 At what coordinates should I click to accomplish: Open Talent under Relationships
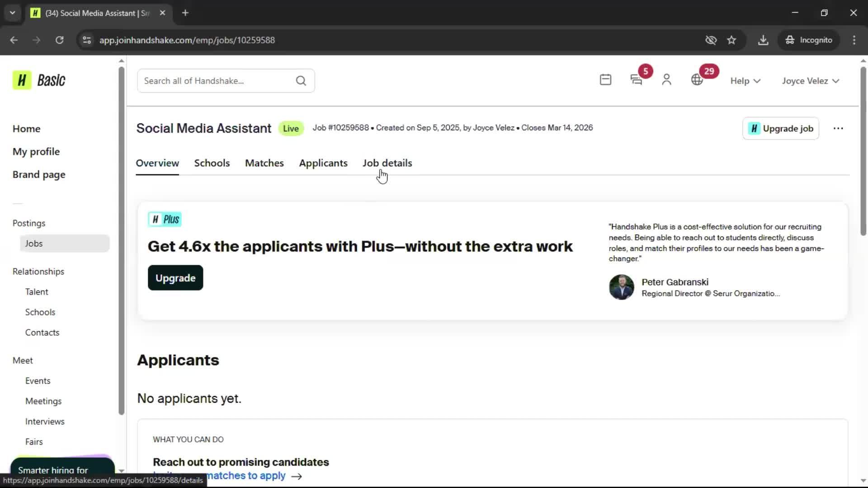(x=37, y=292)
